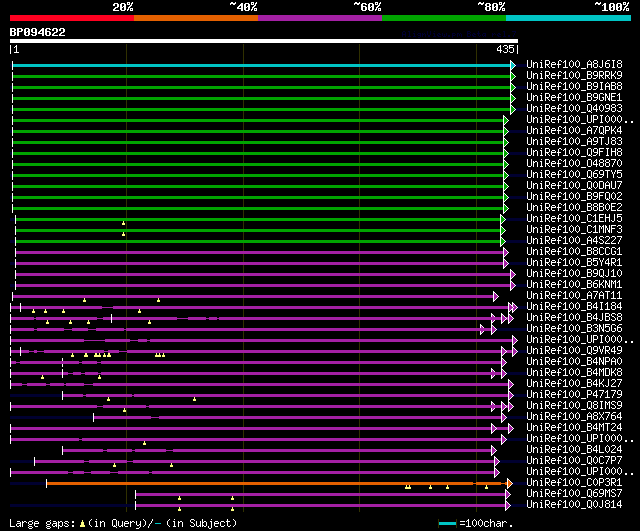Screen dimensions: 640x531
Task: Select the UniRef100_Q69MS7 label
Action: 574,494
